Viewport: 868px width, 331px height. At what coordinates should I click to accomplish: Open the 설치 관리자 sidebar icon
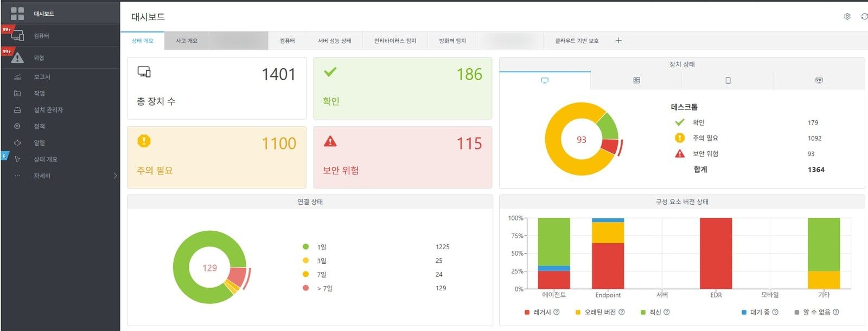[x=17, y=110]
